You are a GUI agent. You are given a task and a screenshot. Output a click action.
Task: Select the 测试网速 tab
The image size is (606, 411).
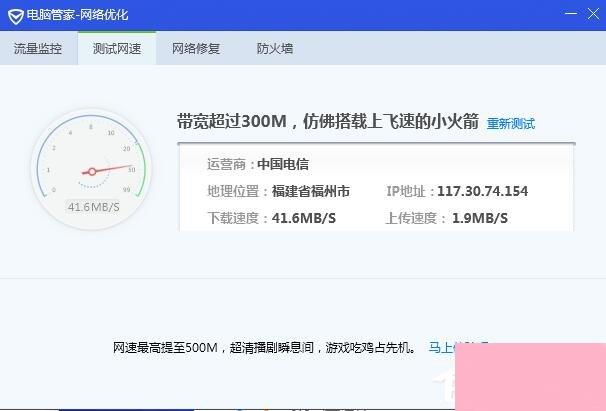pos(117,49)
